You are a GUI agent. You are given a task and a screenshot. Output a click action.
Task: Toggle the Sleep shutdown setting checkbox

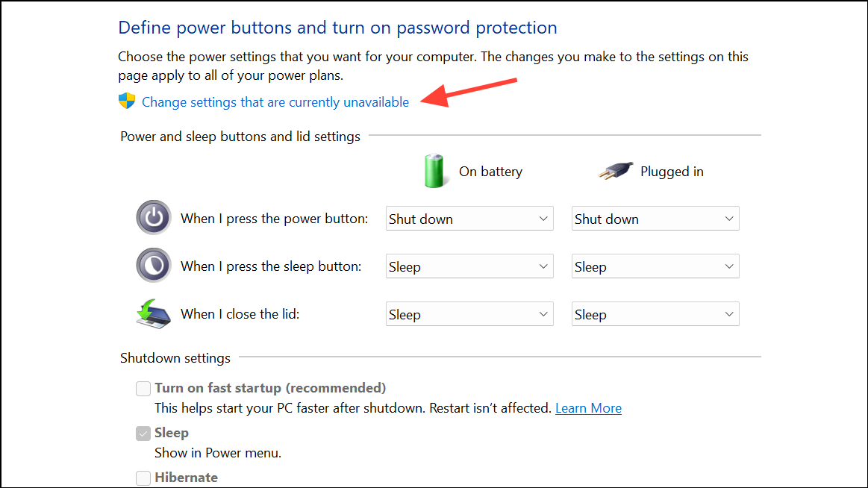tap(143, 433)
